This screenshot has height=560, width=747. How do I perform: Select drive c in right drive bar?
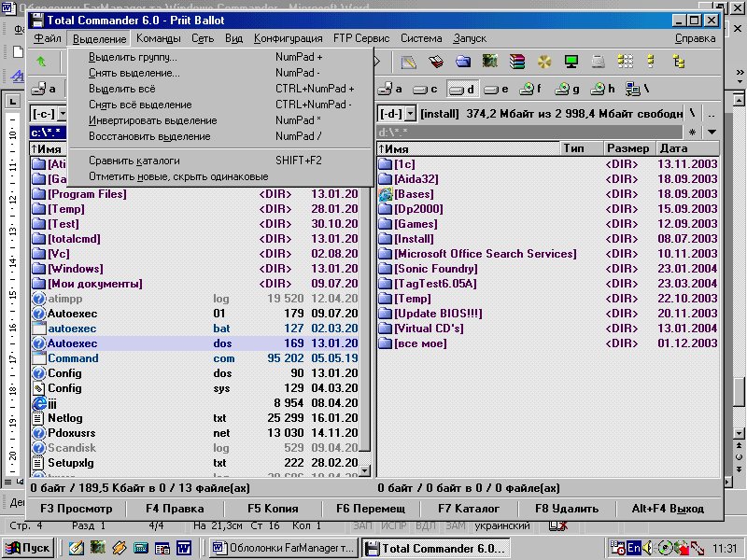(425, 89)
